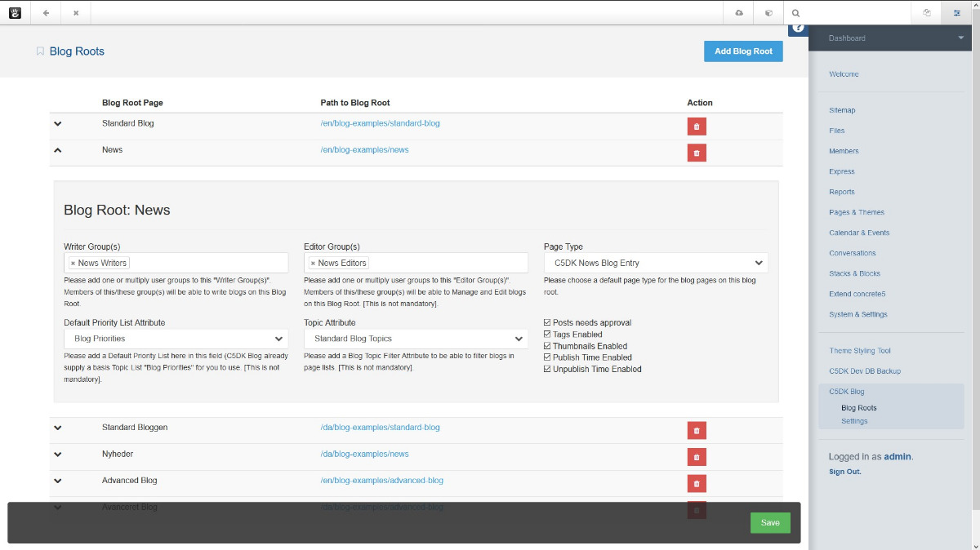Expand the Standard Bloggen row
The image size is (980, 550).
(x=58, y=428)
